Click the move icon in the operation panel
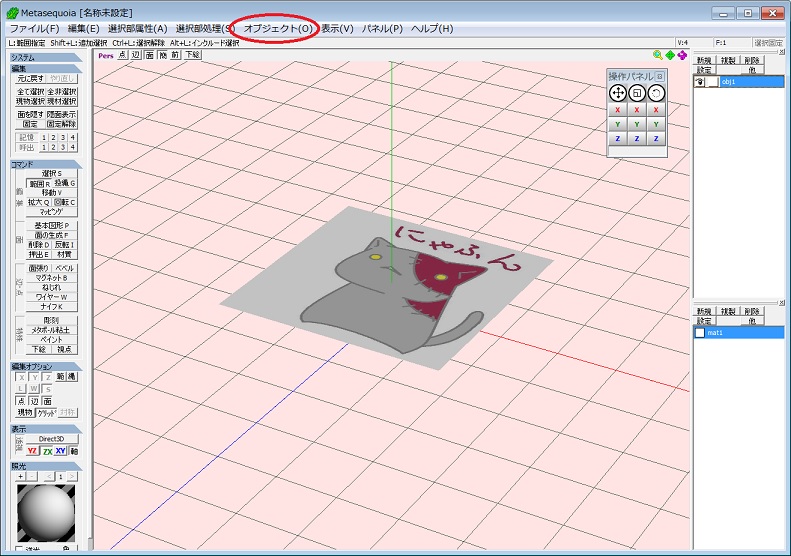 [618, 93]
